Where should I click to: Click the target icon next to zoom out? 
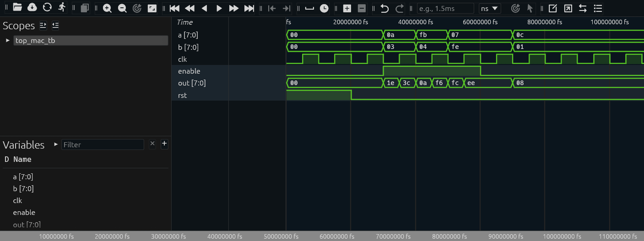pyautogui.click(x=137, y=8)
